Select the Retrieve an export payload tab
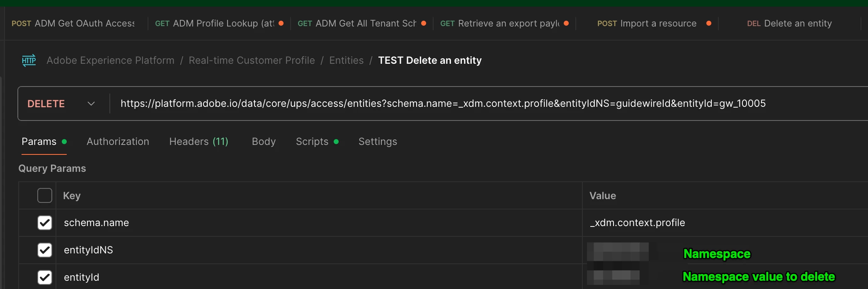 pos(500,24)
